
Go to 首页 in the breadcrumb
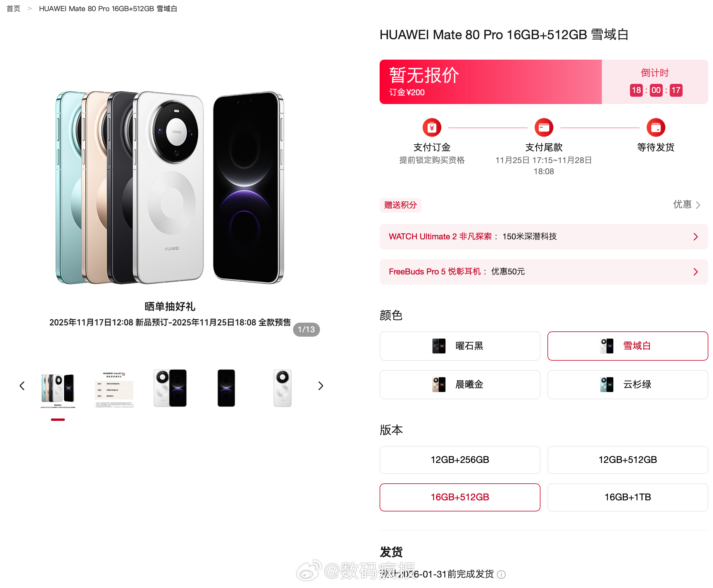(13, 8)
